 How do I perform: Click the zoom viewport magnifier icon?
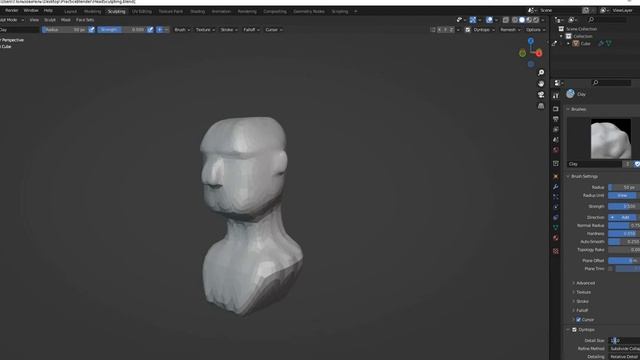[541, 73]
